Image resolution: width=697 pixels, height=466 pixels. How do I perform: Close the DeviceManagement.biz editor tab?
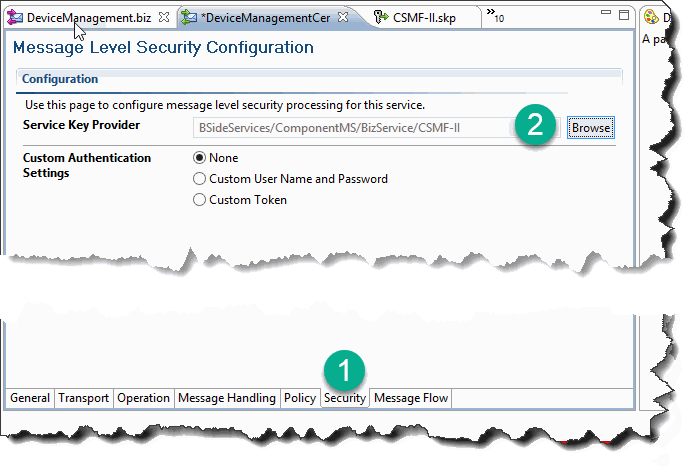164,17
